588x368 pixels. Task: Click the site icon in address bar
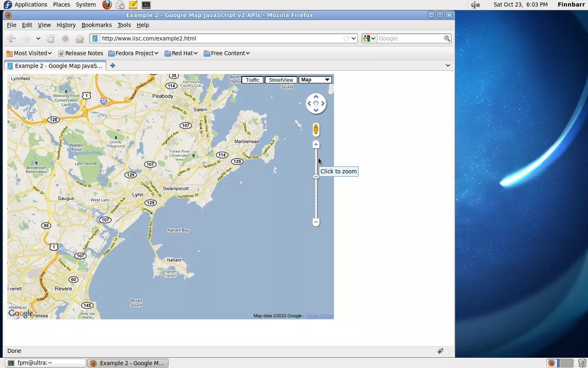95,38
